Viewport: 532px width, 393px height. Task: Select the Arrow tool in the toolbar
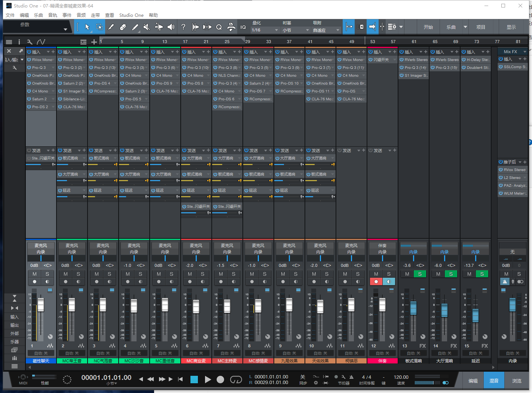(88, 27)
